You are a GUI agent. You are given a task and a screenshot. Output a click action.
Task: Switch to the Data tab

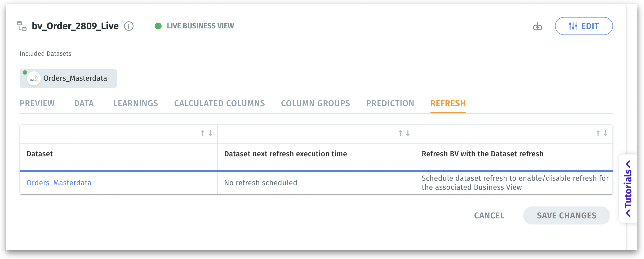click(x=84, y=103)
